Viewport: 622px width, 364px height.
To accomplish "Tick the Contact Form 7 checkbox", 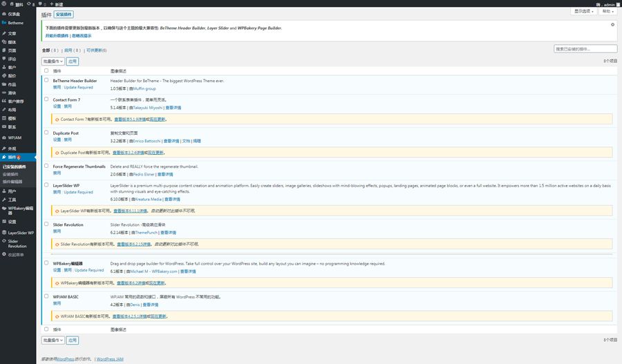I will coord(46,100).
